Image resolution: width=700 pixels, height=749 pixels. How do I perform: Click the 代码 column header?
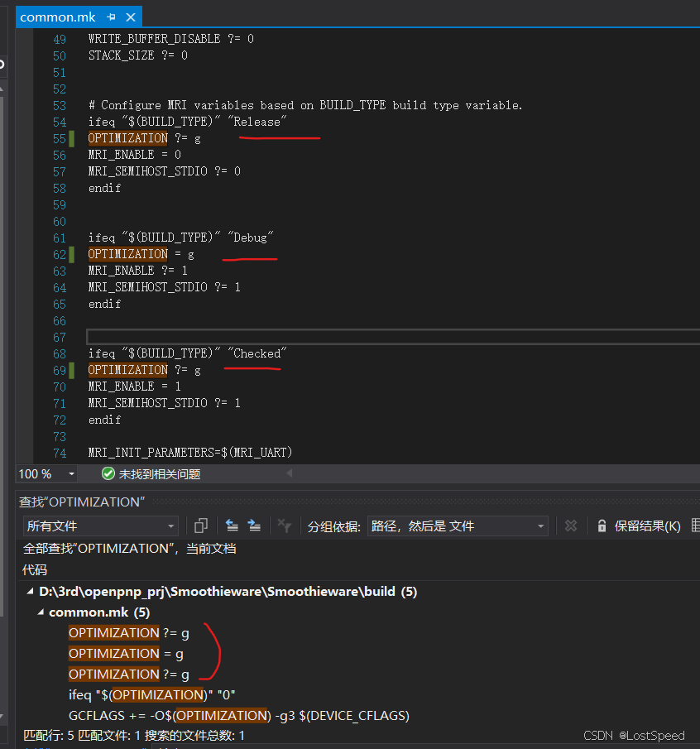pos(35,570)
